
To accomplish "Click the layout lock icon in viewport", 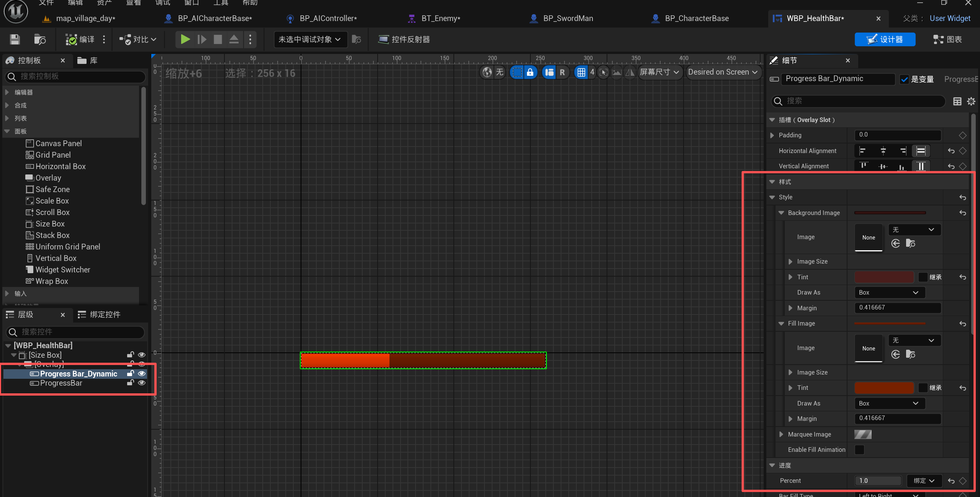I will click(x=530, y=72).
